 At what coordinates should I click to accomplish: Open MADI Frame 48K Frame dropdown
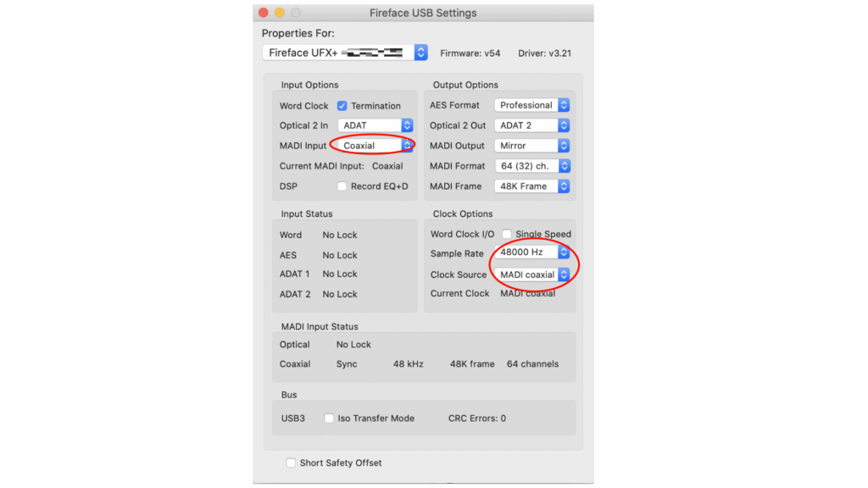(x=532, y=186)
